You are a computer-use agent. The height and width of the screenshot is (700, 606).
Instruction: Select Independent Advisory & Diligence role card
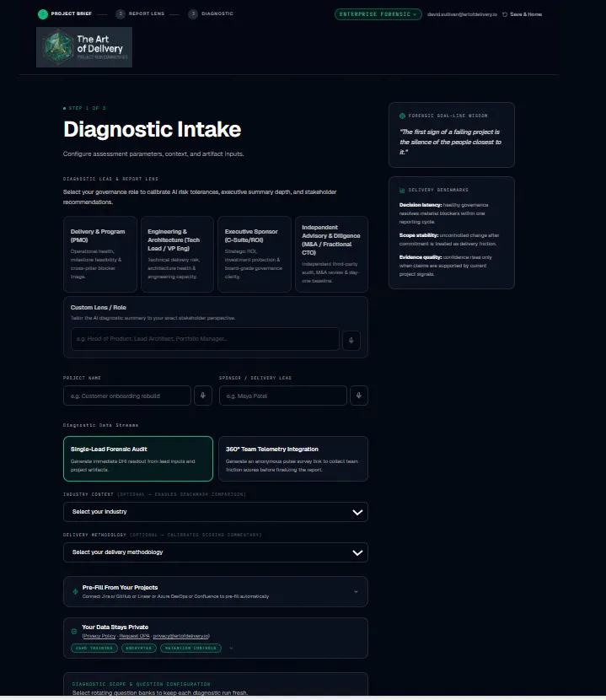pos(331,254)
